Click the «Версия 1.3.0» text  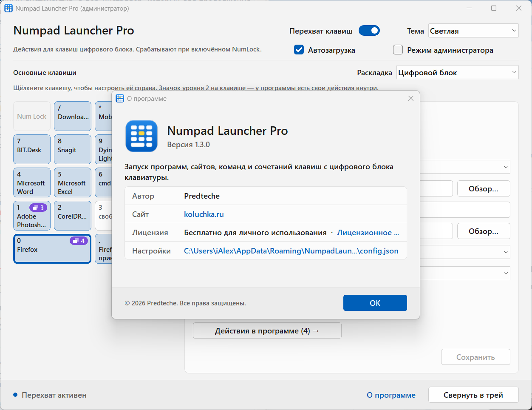tap(189, 145)
